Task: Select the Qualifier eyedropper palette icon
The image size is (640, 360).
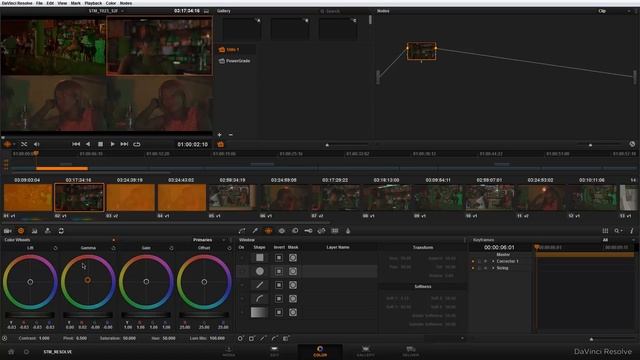Action: click(x=255, y=231)
